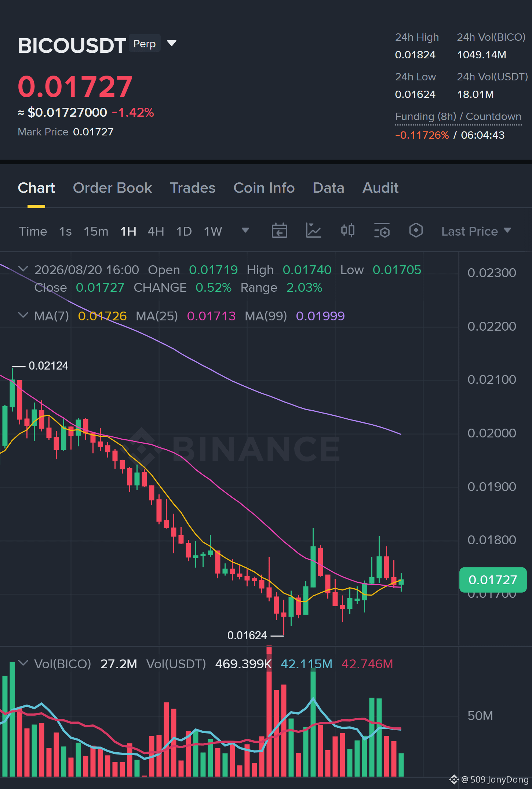Tap the Mark Price value 0.01727
Viewport: 532px width, 789px height.
click(x=93, y=132)
